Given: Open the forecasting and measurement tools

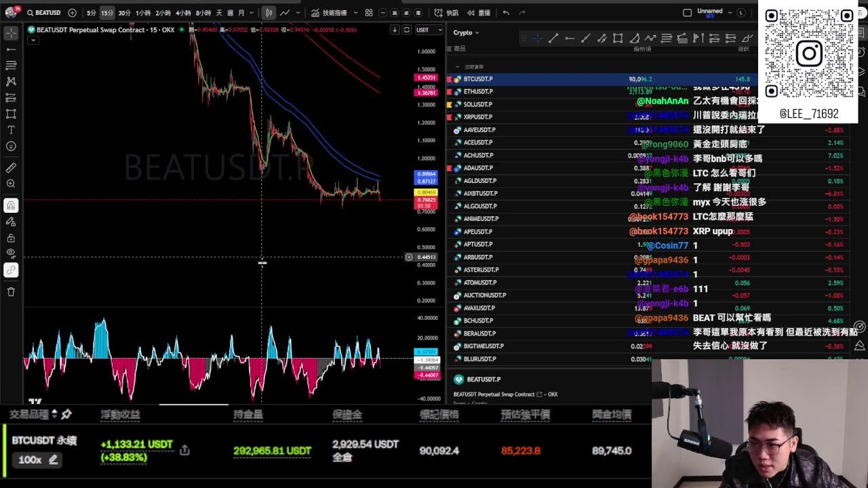Looking at the screenshot, I should 11,98.
